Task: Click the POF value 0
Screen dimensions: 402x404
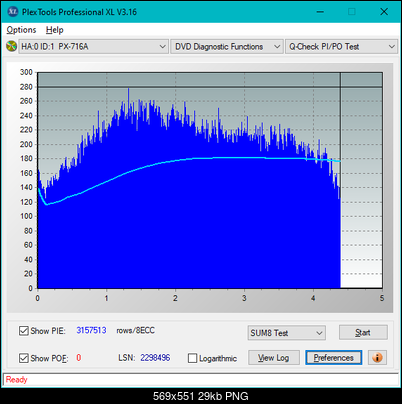Action: 79,358
